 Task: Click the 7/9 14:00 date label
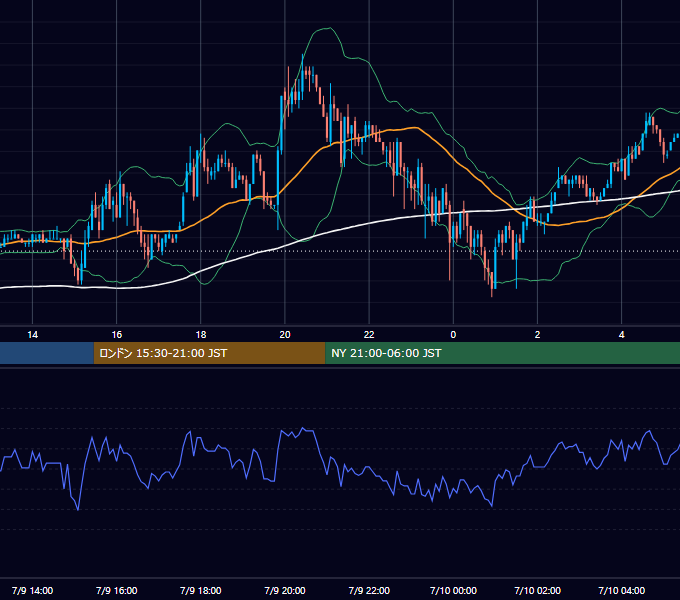[33, 590]
